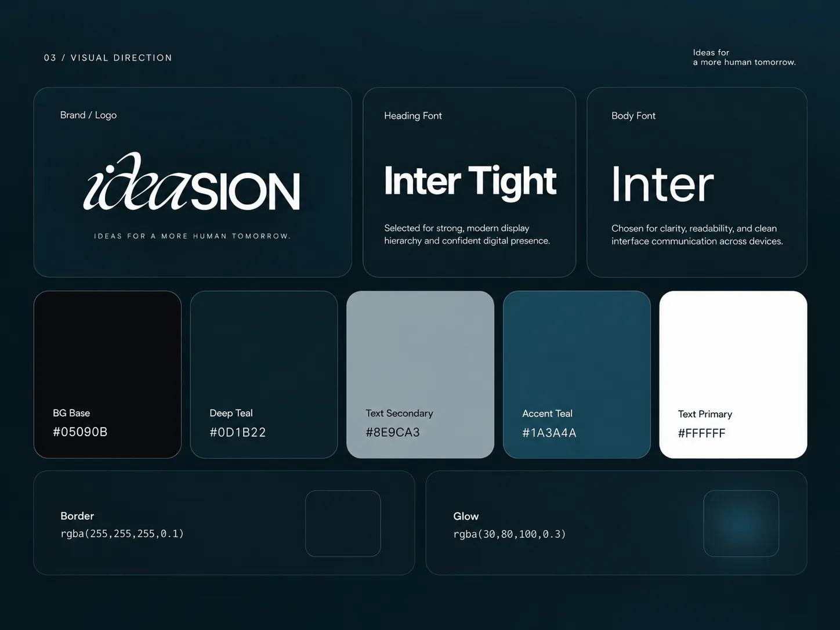Click the 'Brand / Logo' label
Image resolution: width=840 pixels, height=630 pixels.
88,115
